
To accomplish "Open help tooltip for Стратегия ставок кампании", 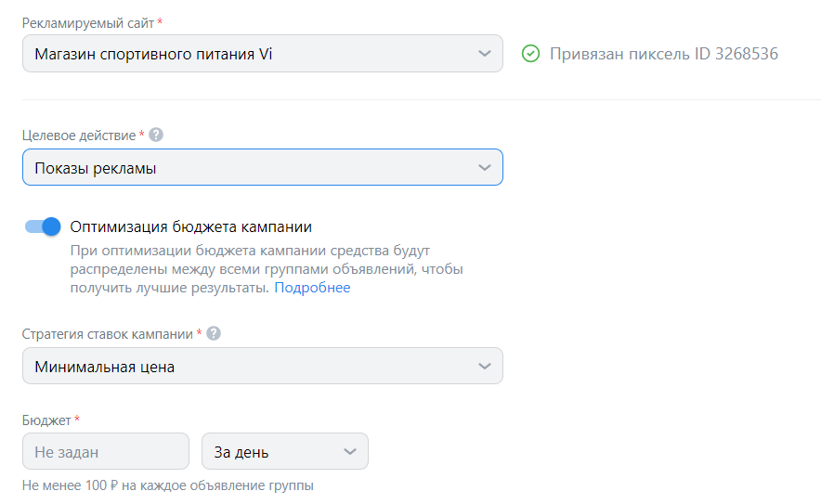I will [x=214, y=333].
